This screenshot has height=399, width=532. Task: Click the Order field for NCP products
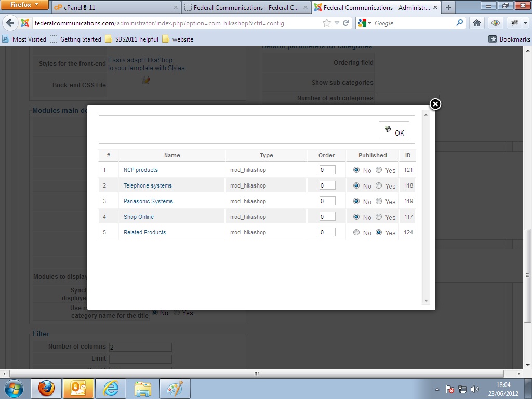click(327, 170)
